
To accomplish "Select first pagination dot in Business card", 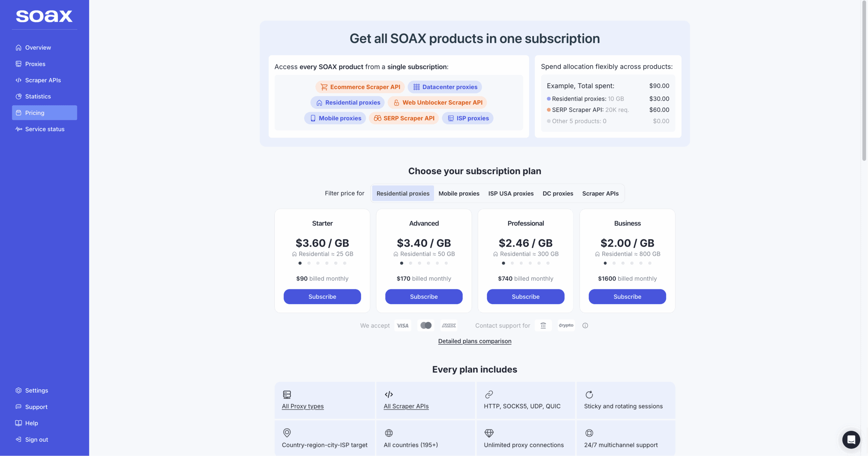I will point(605,263).
